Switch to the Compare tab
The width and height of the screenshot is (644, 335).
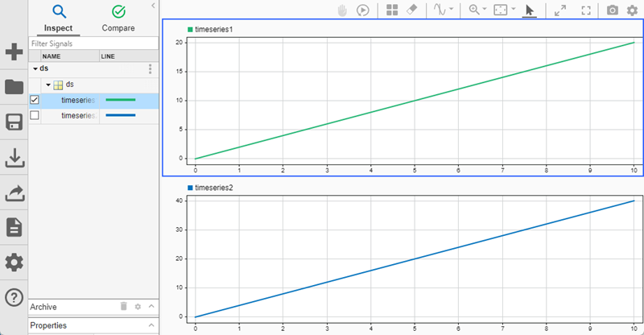(x=118, y=19)
